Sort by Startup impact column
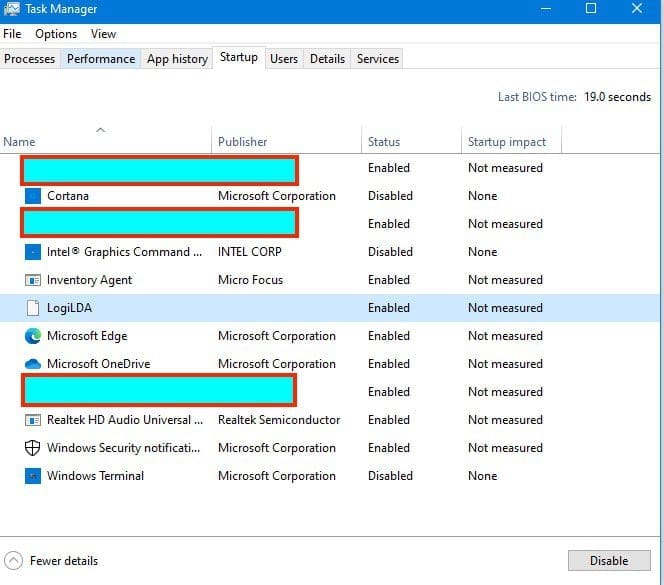 click(507, 142)
